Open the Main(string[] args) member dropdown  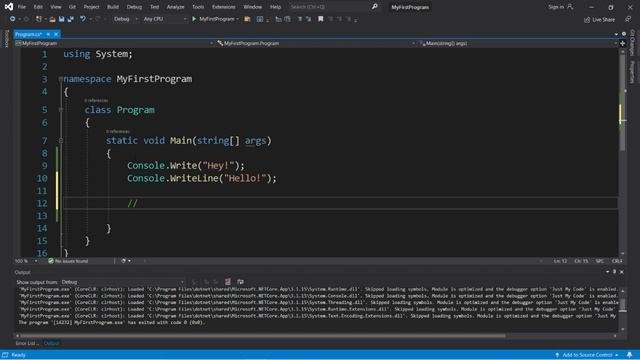coord(518,43)
